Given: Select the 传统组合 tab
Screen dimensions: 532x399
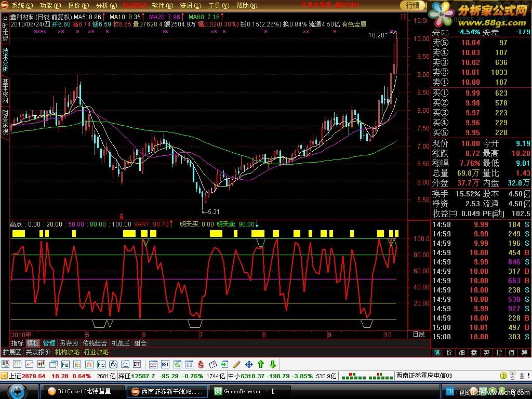Looking at the screenshot, I should 95,343.
